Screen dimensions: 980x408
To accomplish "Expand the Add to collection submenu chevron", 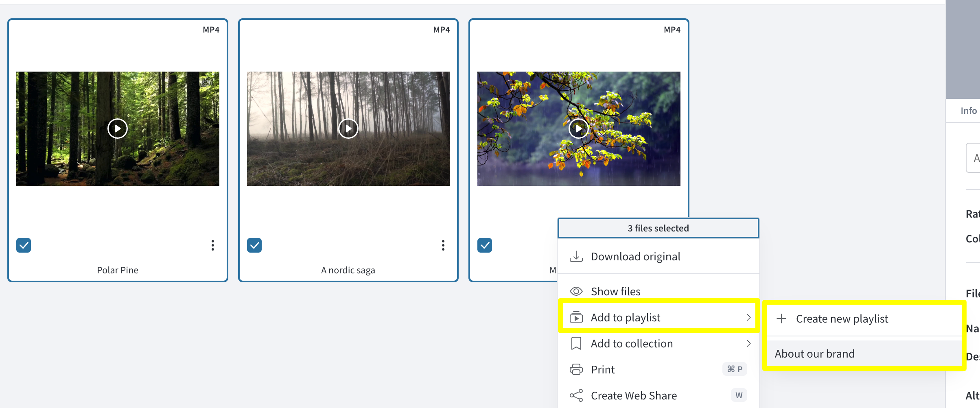I will click(748, 343).
